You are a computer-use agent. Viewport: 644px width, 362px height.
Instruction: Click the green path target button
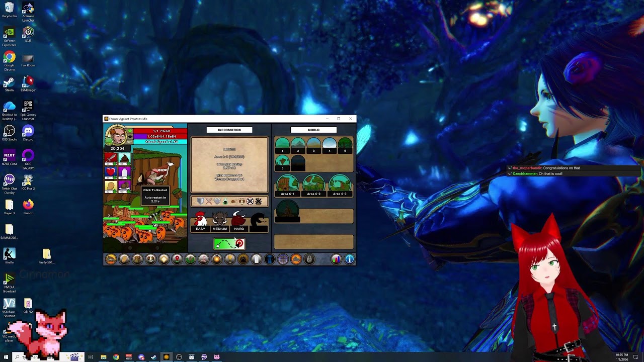click(229, 244)
